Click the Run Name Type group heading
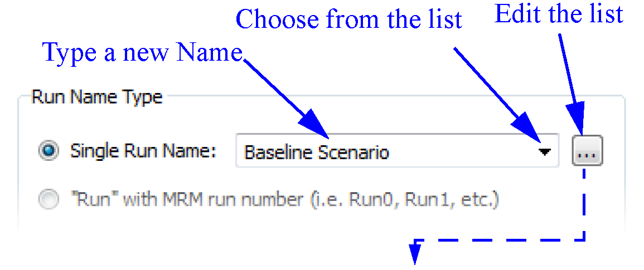 coord(96,97)
